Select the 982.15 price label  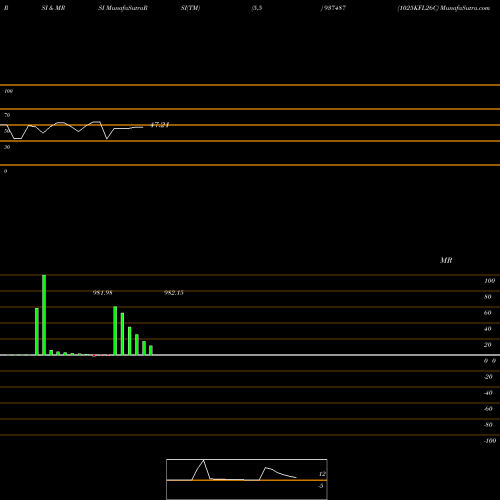pos(174,293)
